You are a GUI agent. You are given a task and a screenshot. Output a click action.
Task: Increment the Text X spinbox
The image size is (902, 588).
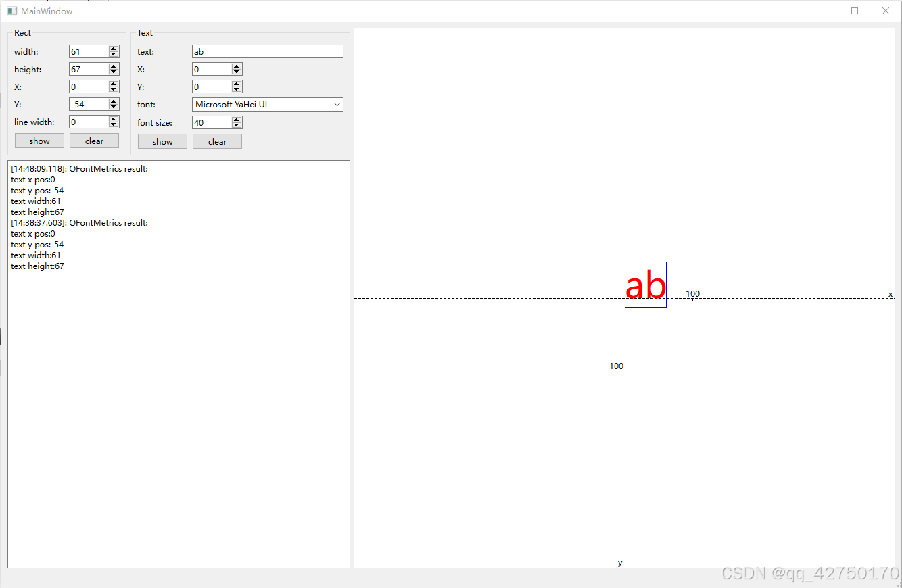pyautogui.click(x=235, y=66)
